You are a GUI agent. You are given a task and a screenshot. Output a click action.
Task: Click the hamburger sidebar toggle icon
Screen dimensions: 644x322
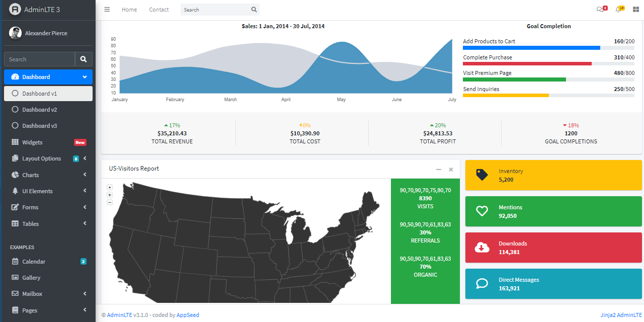107,10
